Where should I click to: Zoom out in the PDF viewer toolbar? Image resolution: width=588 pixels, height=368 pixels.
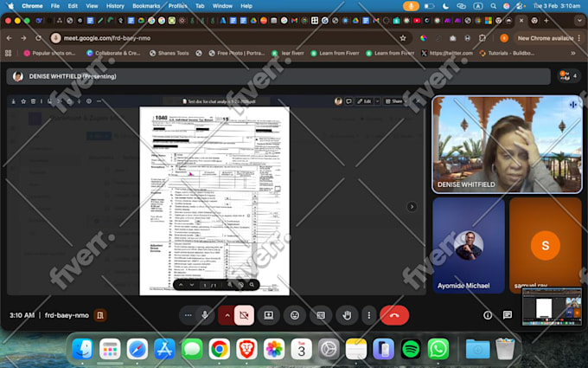[x=230, y=285]
